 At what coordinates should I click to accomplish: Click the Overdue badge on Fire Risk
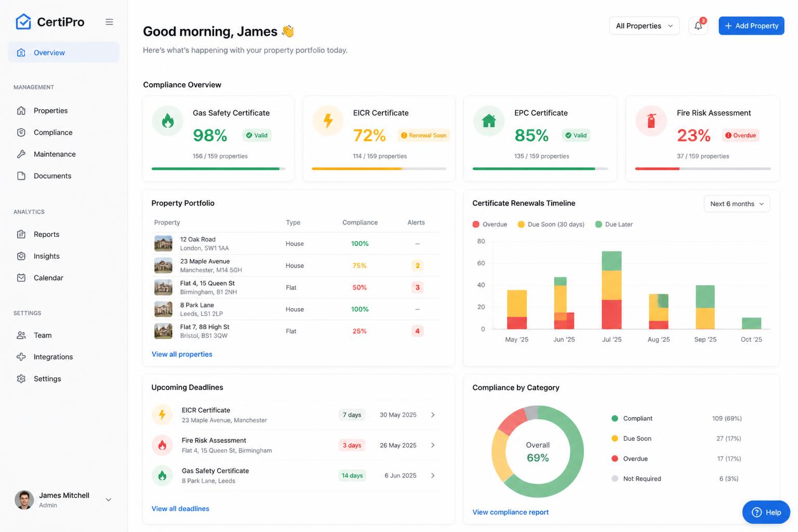(740, 136)
